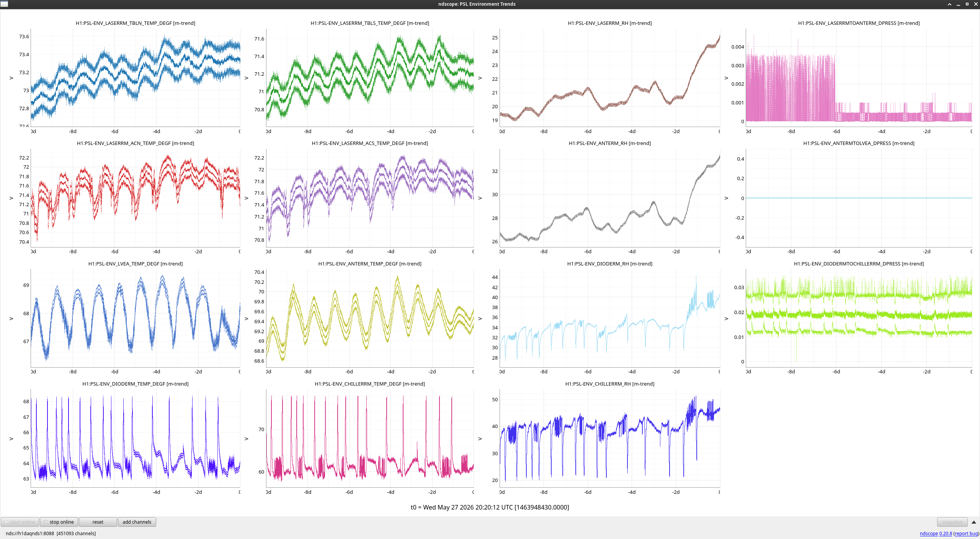Select the LASERRM_TBLN_TEMP_DEGF plot title
The image size is (980, 539).
(136, 23)
